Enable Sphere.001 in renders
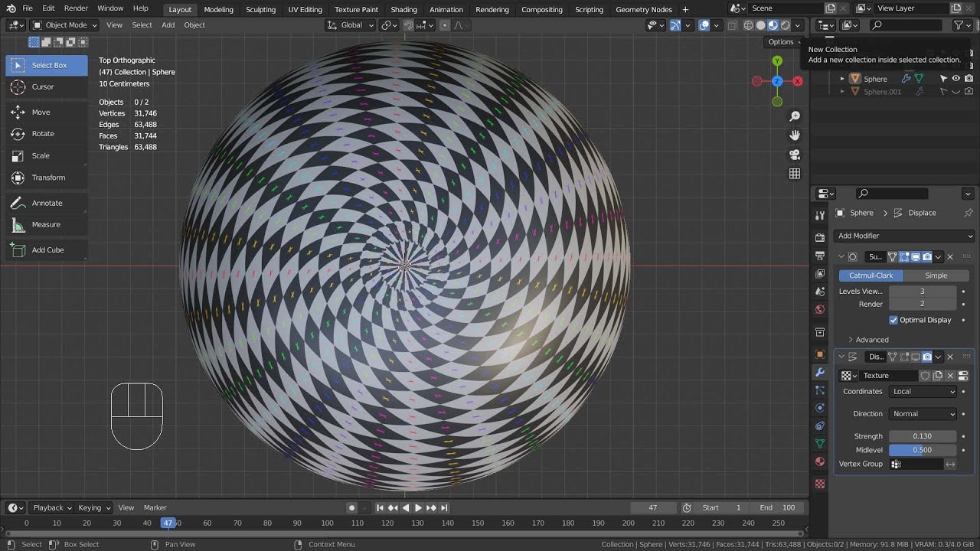The height and width of the screenshot is (551, 980). (x=969, y=92)
